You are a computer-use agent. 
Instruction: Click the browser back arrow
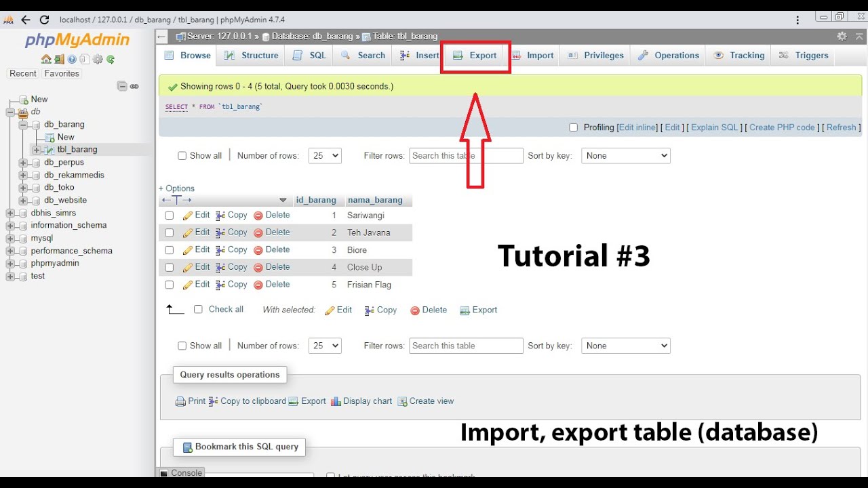(26, 20)
